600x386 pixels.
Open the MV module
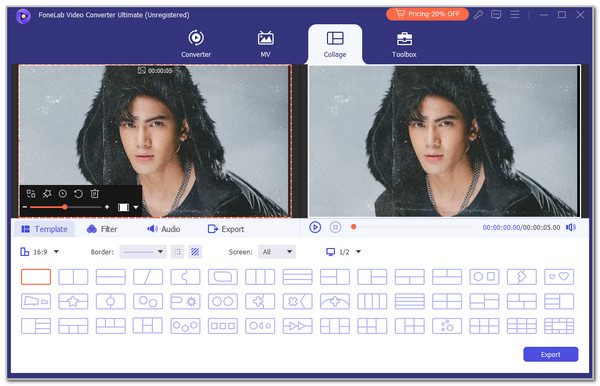click(x=266, y=44)
